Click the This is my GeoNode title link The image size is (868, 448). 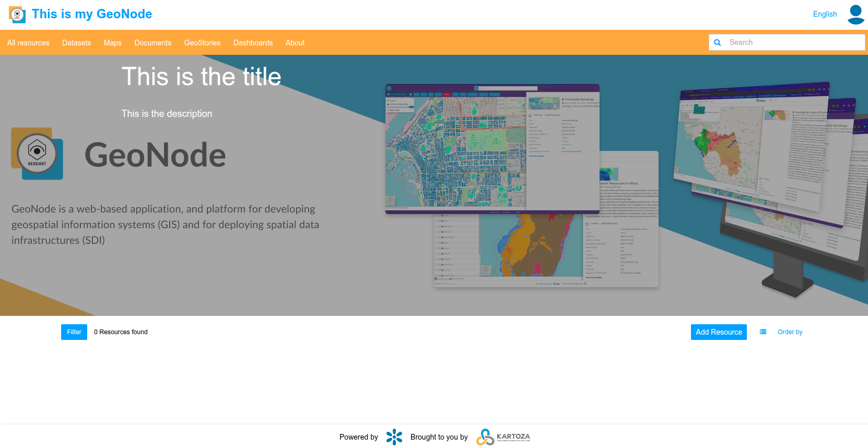click(92, 14)
